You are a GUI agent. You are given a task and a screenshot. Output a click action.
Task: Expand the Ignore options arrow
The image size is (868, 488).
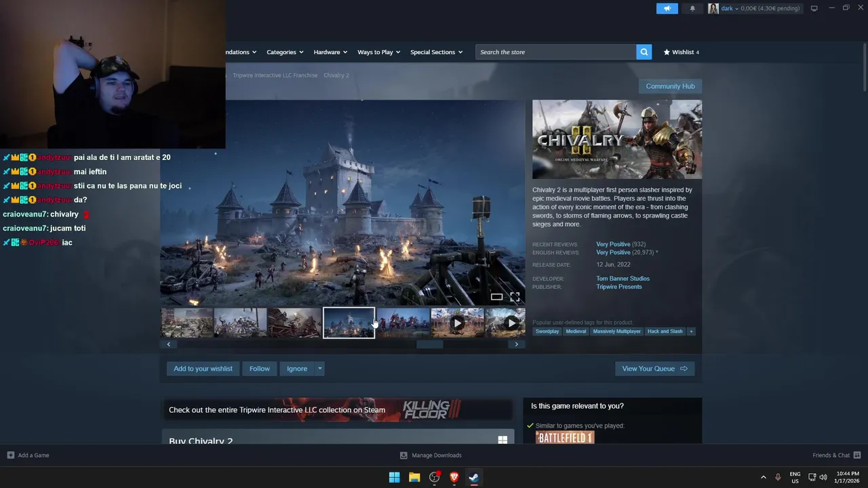pos(319,369)
